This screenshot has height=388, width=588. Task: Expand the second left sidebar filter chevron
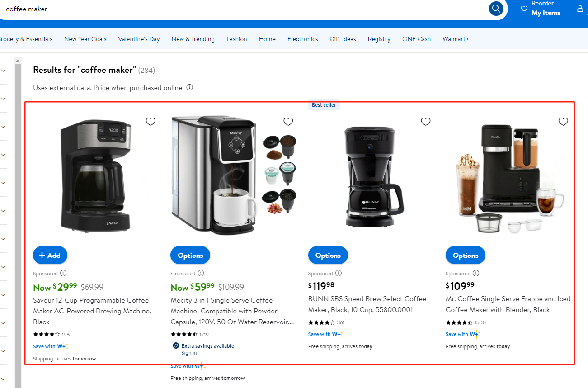(x=3, y=98)
